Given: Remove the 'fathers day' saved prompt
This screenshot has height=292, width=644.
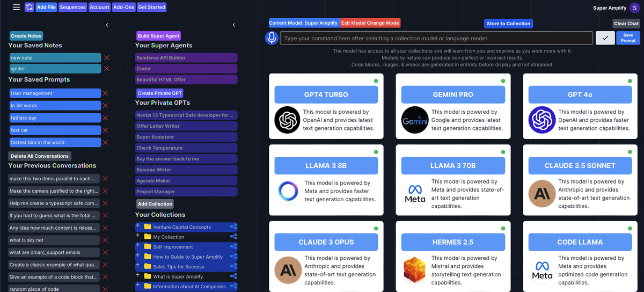Looking at the screenshot, I should coord(105,118).
